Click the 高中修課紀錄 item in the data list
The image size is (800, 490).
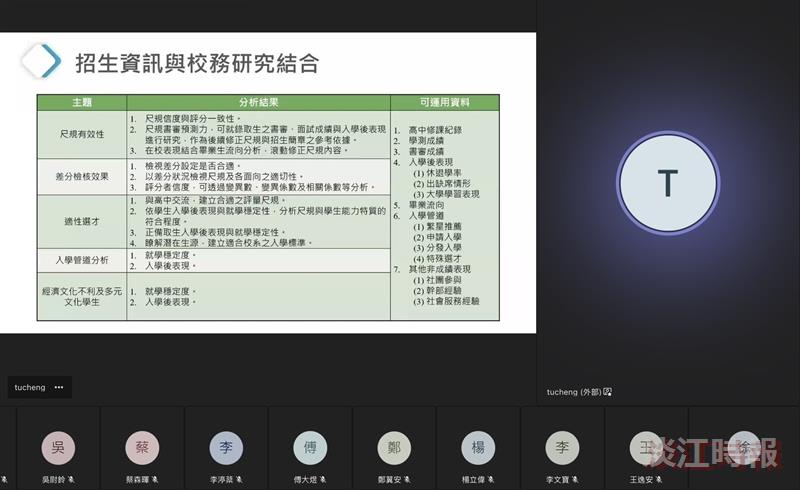(x=435, y=130)
